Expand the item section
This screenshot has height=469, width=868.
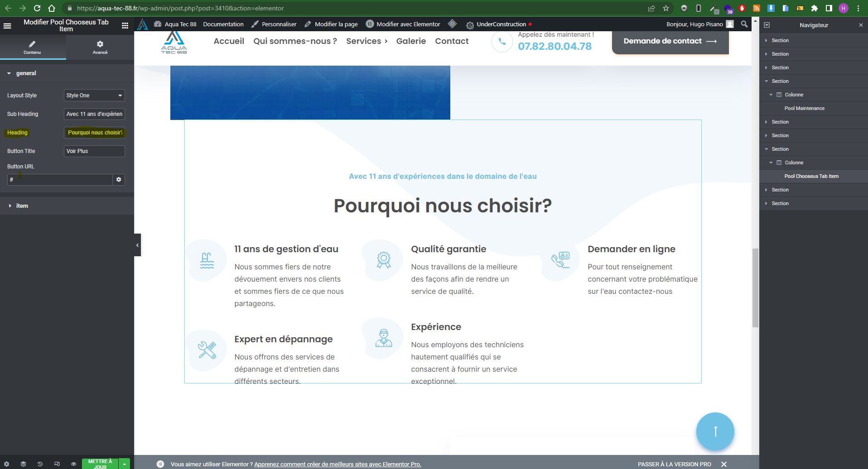[x=22, y=206]
